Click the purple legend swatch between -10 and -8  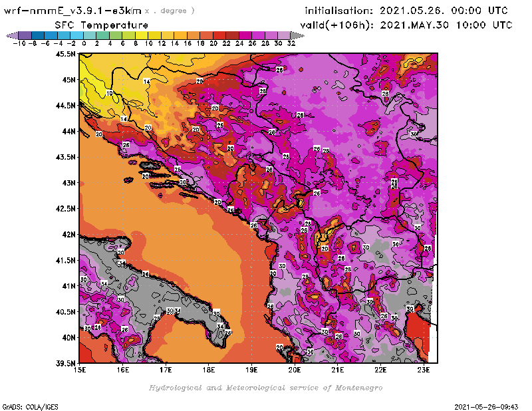tap(25, 35)
